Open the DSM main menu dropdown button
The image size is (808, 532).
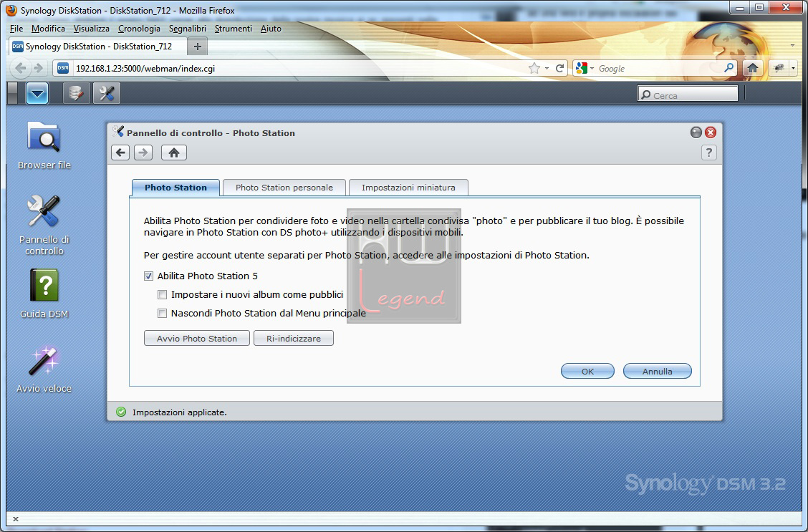tap(37, 93)
